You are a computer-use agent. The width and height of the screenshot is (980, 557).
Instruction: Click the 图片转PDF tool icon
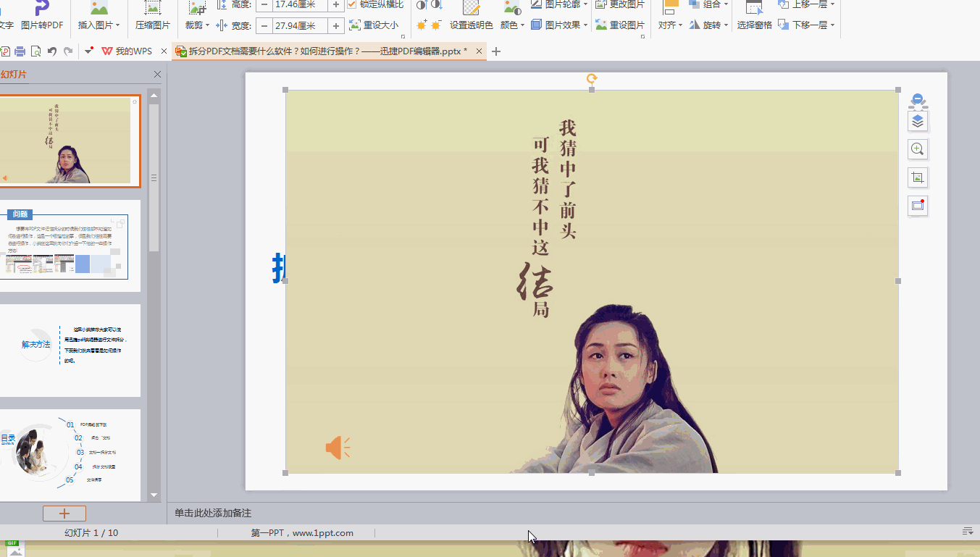coord(42,9)
